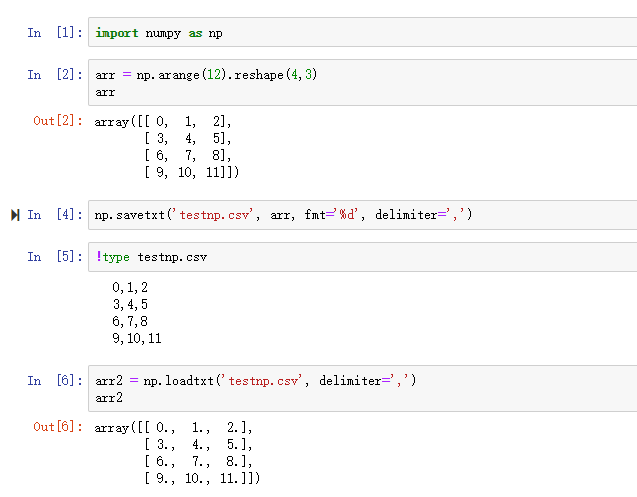The width and height of the screenshot is (637, 497).
Task: Click the '[ 3, 4, 5],' row of Out[2]
Action: 188,139
